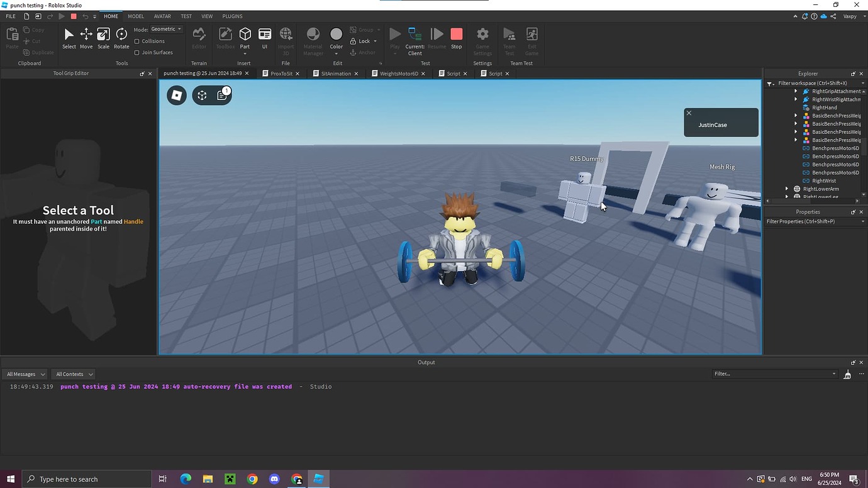This screenshot has height=488, width=868.
Task: Click the Color tool icon
Action: [x=336, y=35]
